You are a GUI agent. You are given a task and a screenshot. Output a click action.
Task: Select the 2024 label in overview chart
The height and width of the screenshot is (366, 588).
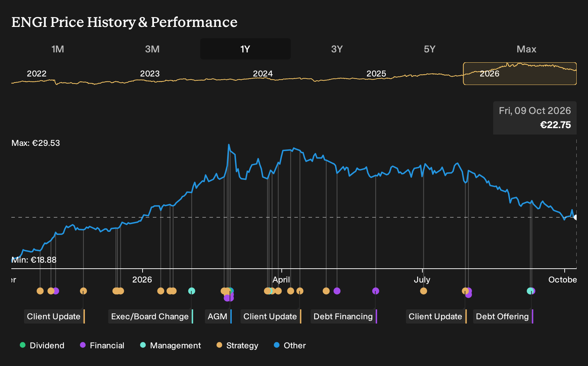click(263, 74)
